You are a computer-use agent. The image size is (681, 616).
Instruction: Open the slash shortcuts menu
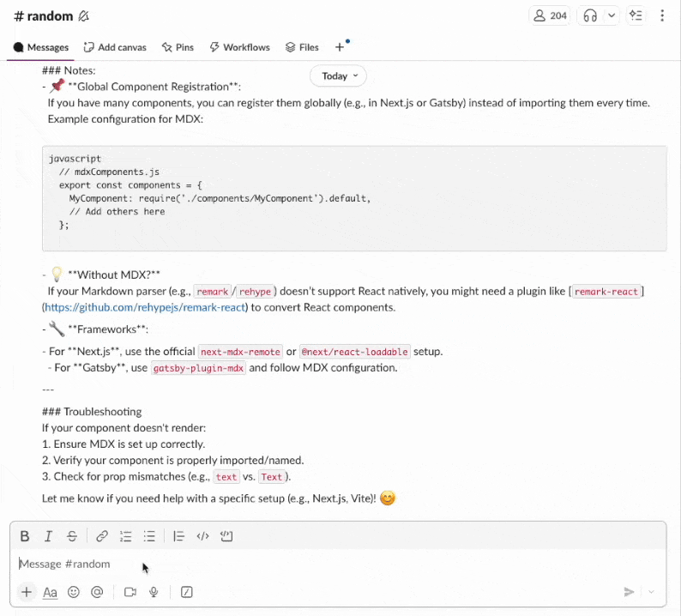coord(187,592)
